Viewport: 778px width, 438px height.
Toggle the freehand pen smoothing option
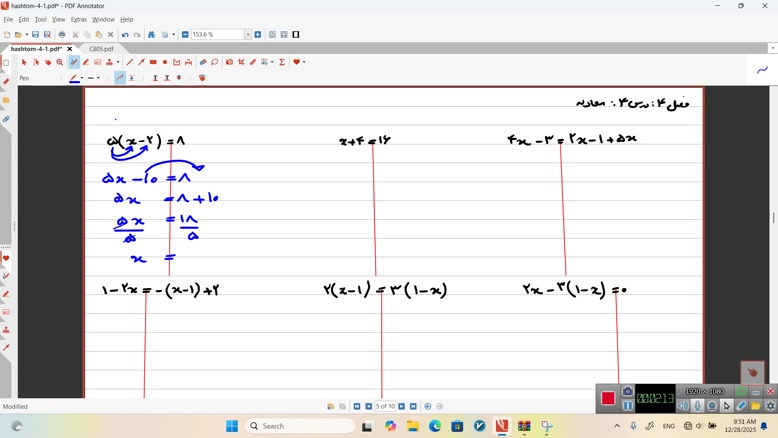120,78
